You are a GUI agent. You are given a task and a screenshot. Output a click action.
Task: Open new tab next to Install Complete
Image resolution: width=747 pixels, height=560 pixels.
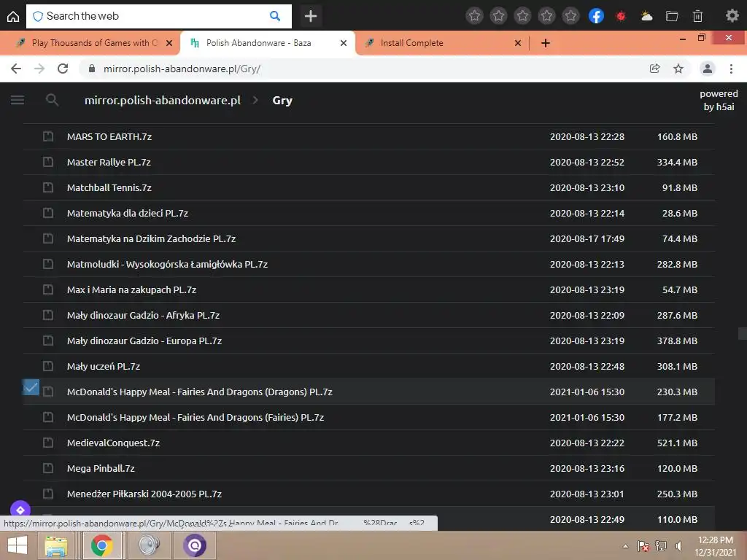pos(546,43)
